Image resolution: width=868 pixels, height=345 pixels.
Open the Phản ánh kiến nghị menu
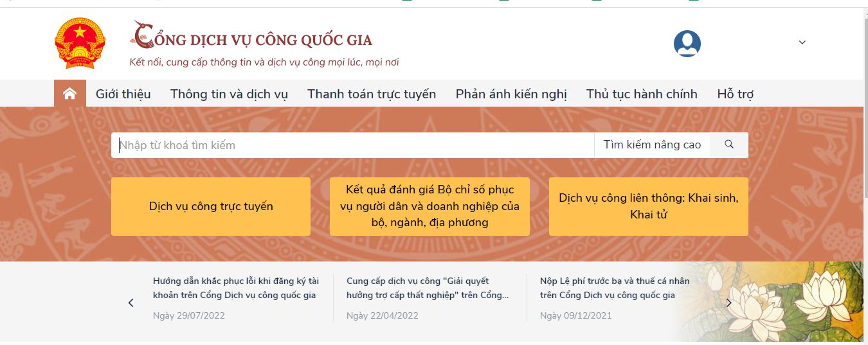coord(511,94)
